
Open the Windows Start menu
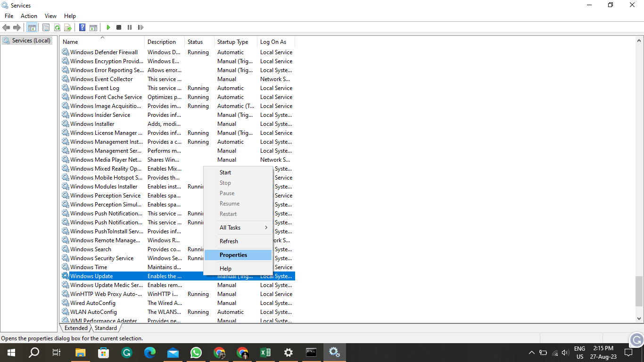tap(11, 352)
